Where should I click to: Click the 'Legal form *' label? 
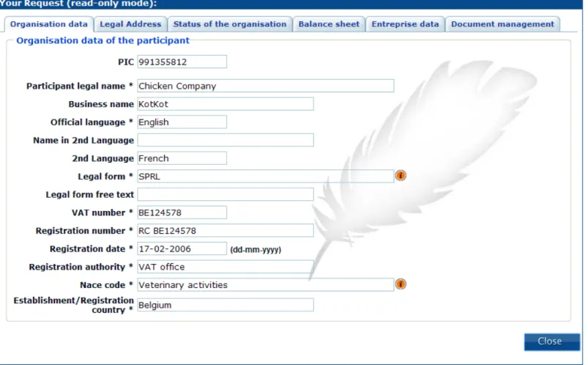(x=105, y=176)
